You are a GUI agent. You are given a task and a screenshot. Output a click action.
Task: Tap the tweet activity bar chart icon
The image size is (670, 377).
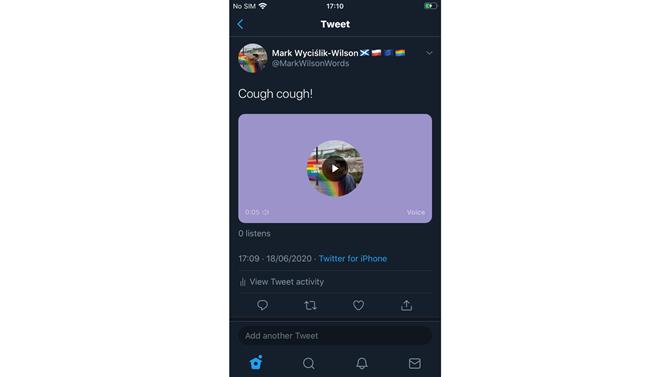pyautogui.click(x=242, y=282)
